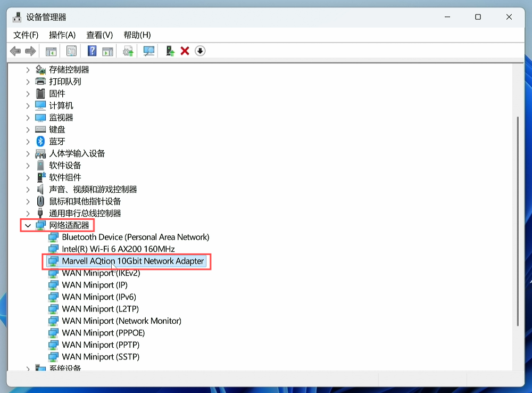Disable the device with the down-arrow circle icon
The width and height of the screenshot is (532, 393).
coord(200,51)
